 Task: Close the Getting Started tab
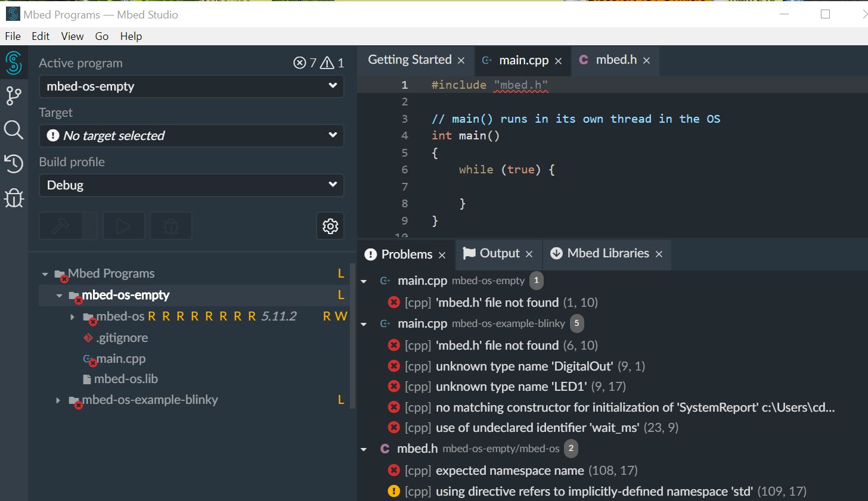tap(461, 61)
